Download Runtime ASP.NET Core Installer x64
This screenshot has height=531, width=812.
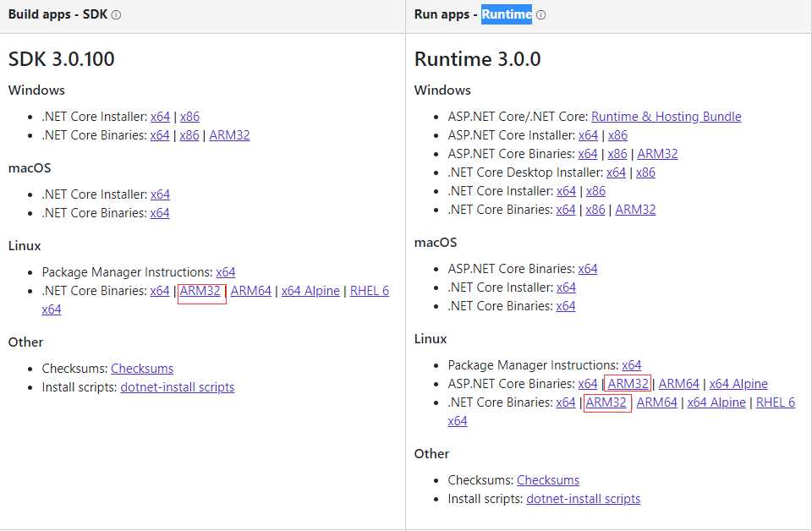[588, 135]
